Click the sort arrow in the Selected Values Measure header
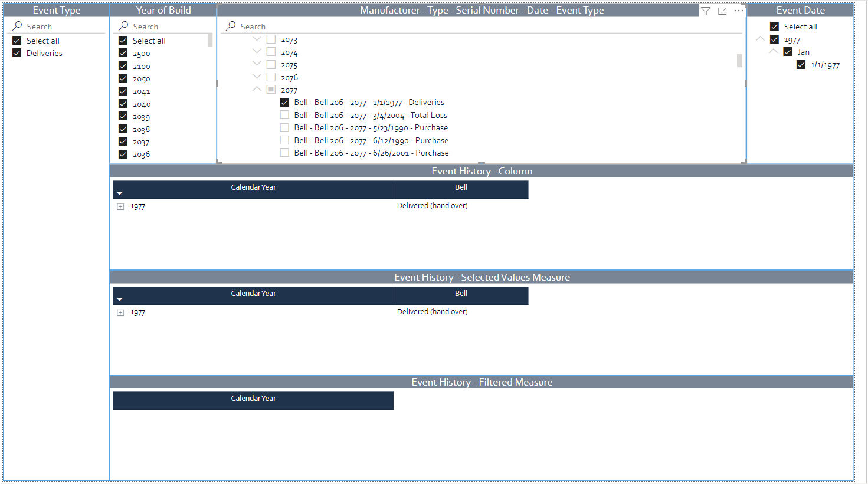This screenshot has width=868, height=484. point(119,299)
